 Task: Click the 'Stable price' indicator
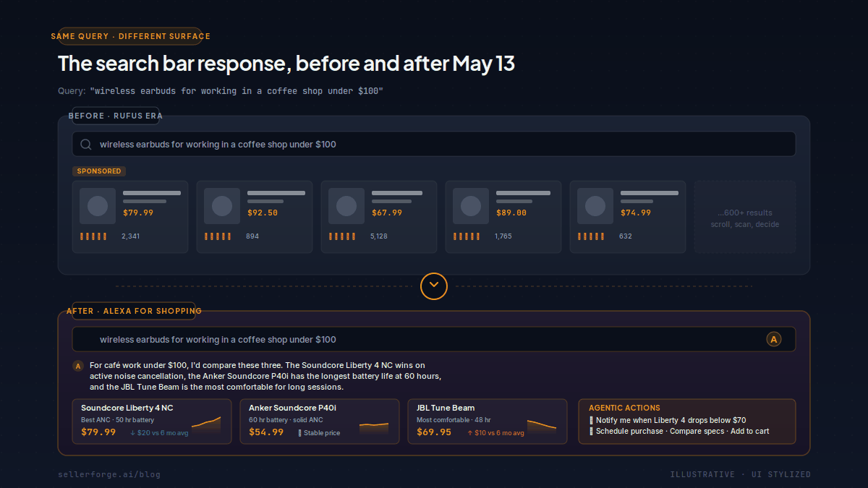[319, 433]
